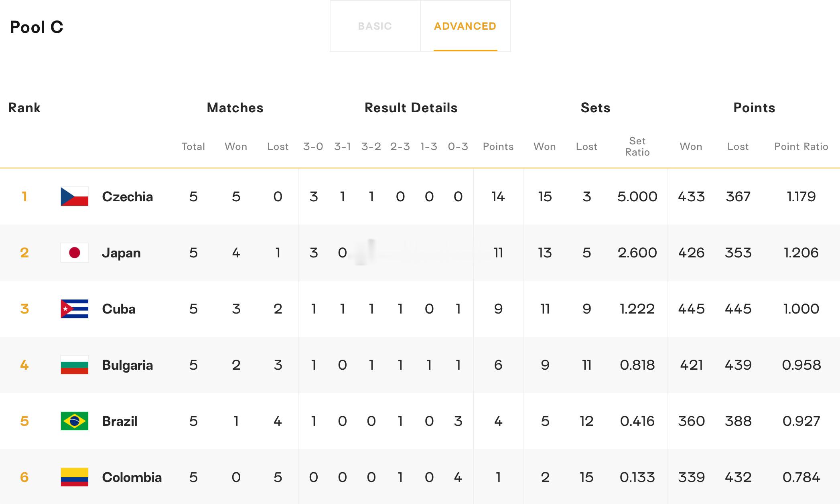Open the Japan team link
The image size is (840, 504).
point(122,253)
